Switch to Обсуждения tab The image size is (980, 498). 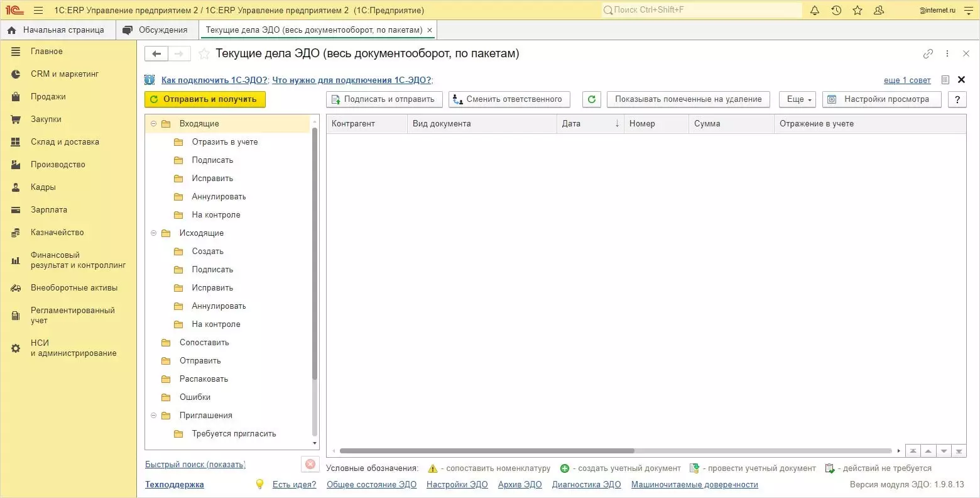pos(157,30)
